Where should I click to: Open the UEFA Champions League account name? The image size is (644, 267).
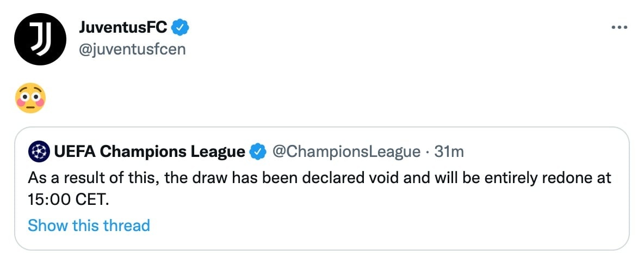(150, 152)
